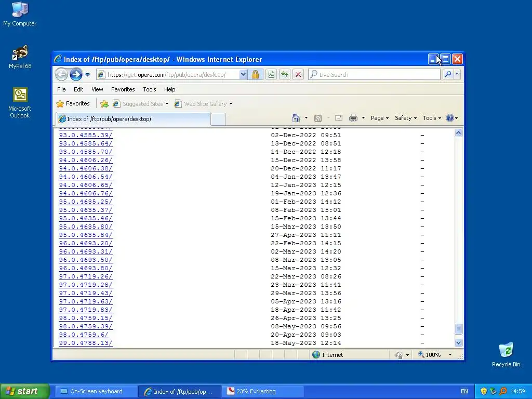
Task: Select the Recycle Bin desktop icon
Action: (506, 355)
